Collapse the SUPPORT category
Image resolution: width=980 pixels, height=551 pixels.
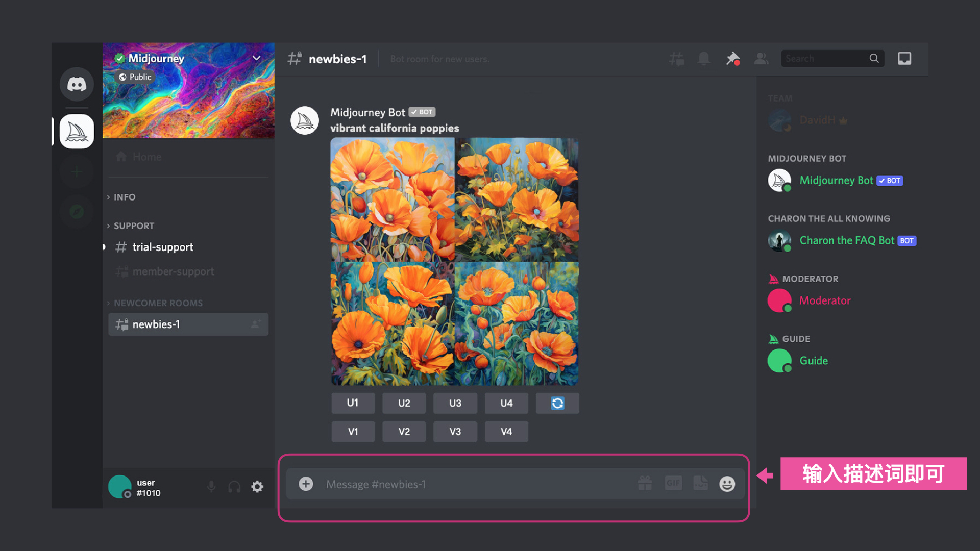pyautogui.click(x=133, y=226)
